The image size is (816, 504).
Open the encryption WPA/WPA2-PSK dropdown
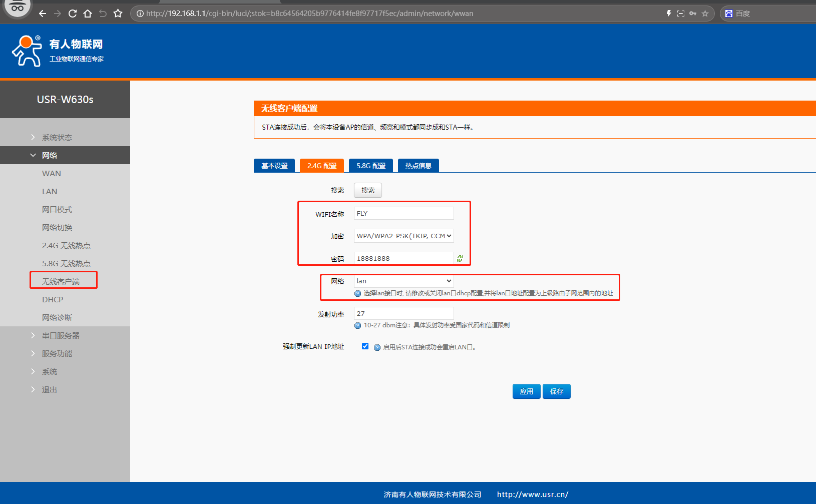[403, 236]
